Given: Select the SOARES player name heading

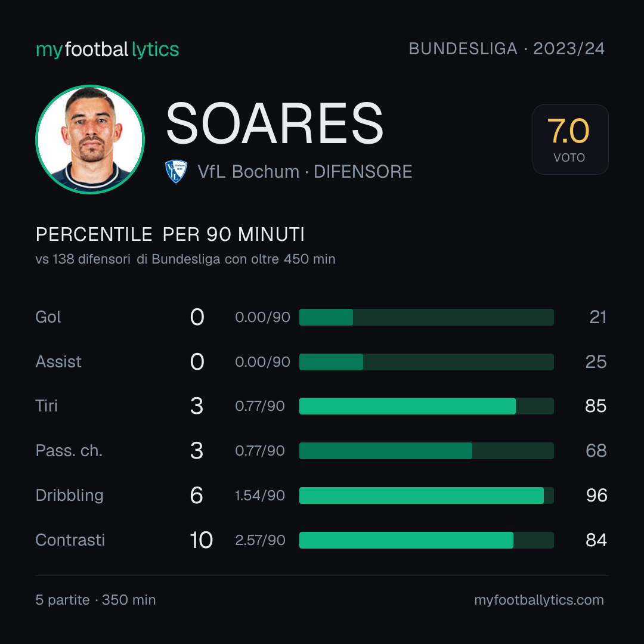Looking at the screenshot, I should pyautogui.click(x=274, y=123).
